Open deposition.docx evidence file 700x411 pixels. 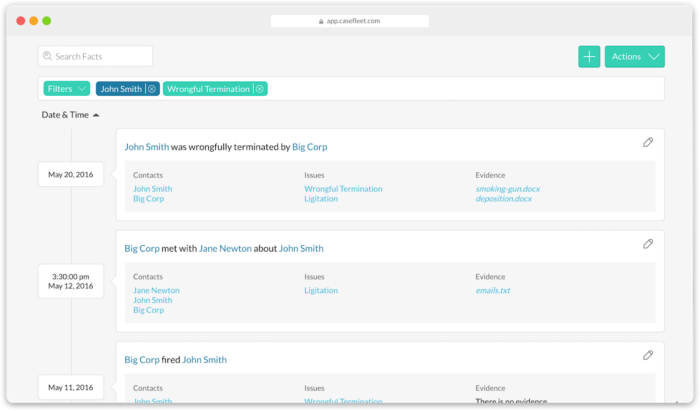[x=504, y=199]
